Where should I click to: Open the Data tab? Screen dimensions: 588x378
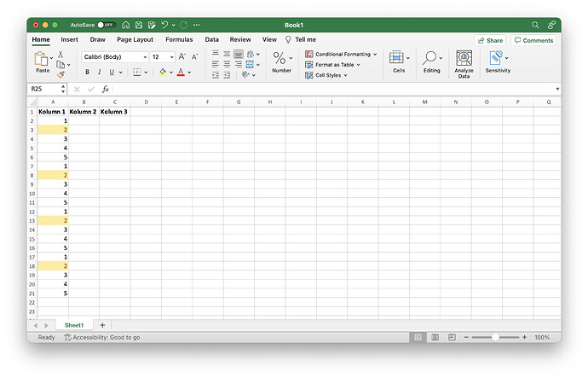[x=211, y=39]
